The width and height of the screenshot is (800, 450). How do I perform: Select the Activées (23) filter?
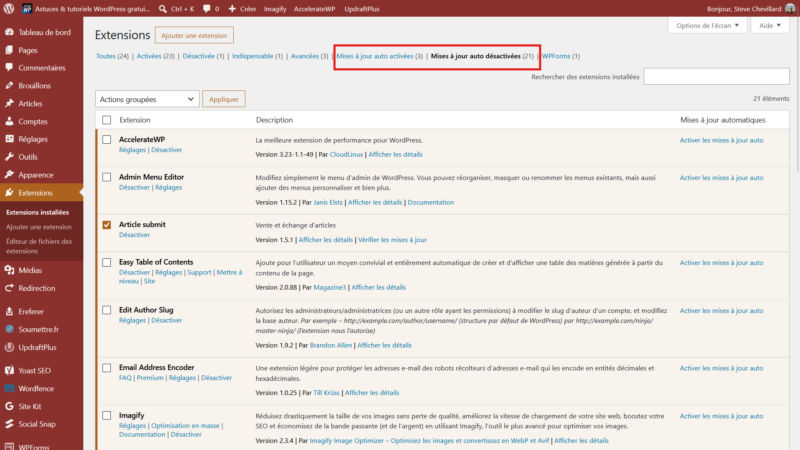[155, 56]
